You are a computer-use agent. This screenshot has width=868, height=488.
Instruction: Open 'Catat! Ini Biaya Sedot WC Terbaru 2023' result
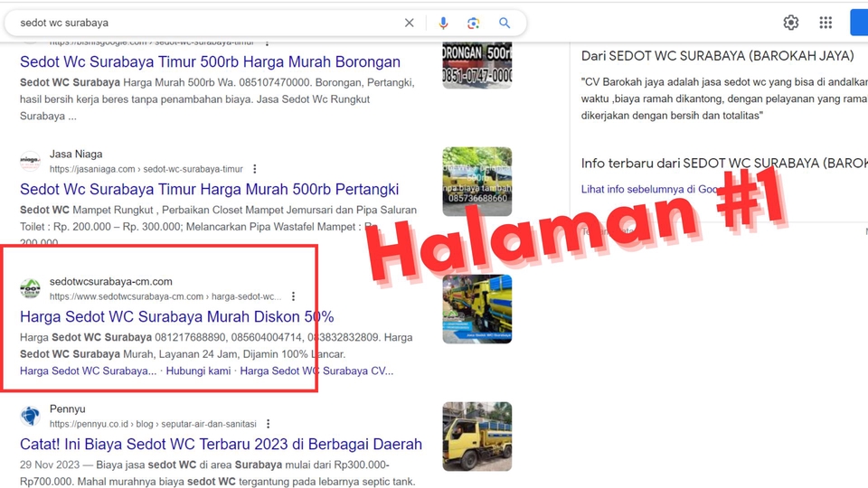221,444
